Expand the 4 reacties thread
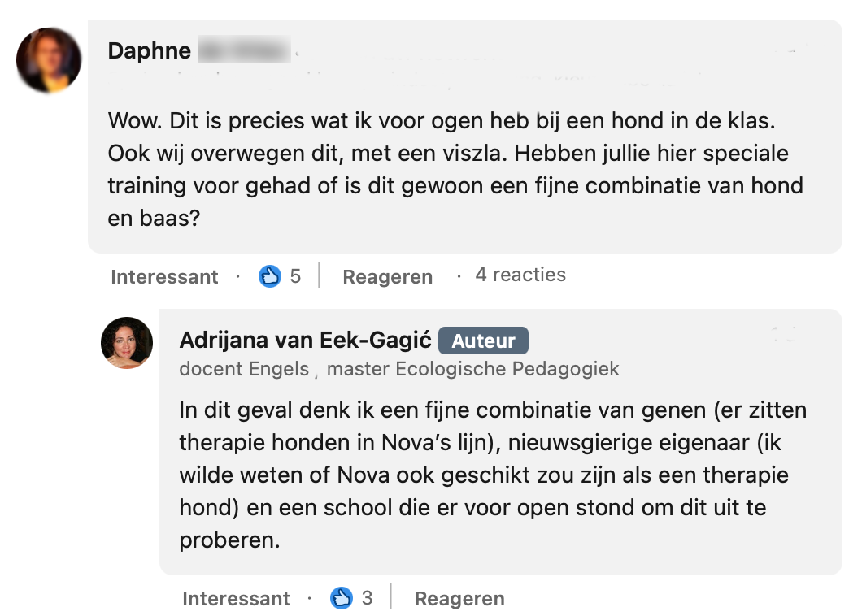 [x=520, y=275]
